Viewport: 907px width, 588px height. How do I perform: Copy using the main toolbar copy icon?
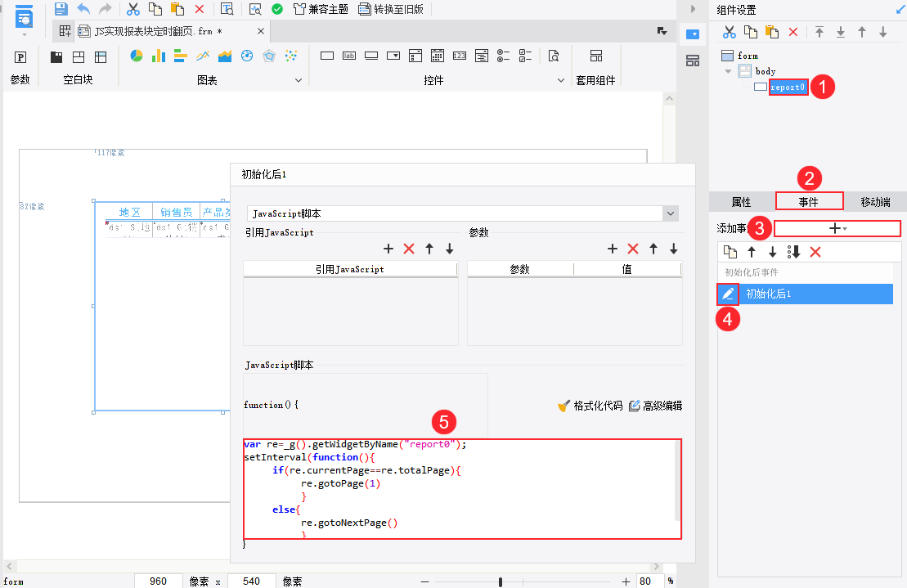155,9
